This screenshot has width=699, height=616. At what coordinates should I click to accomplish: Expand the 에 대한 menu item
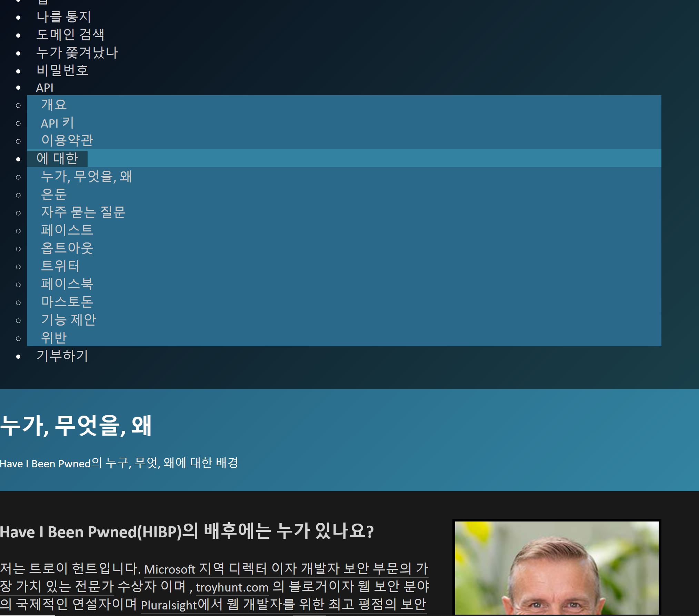click(x=57, y=158)
